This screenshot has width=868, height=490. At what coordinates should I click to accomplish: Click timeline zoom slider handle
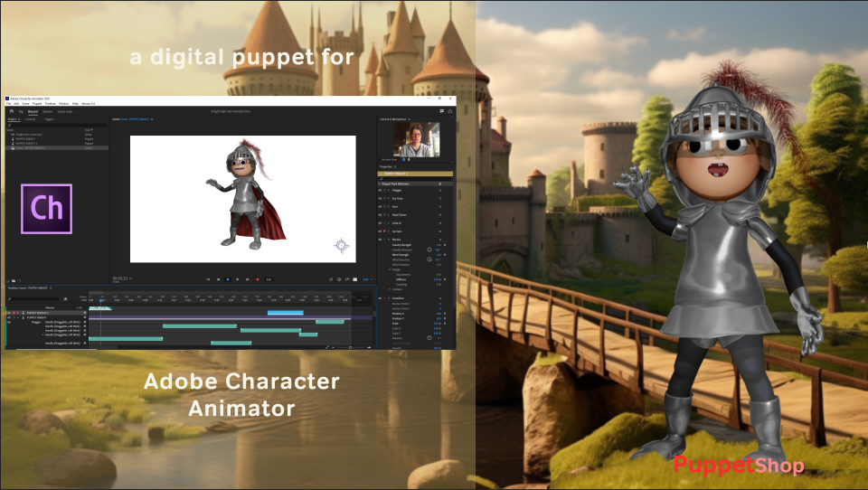coord(350,347)
